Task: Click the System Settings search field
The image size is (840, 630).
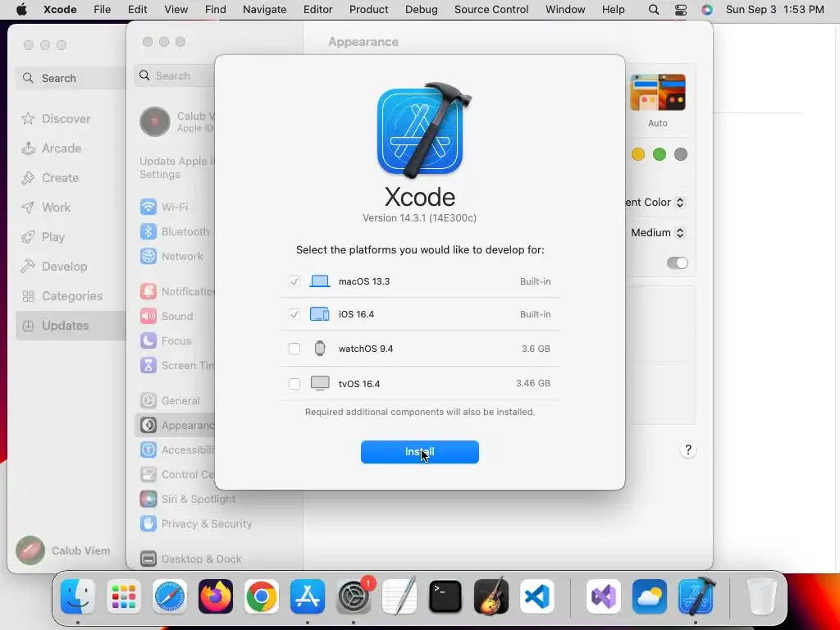Action: click(174, 75)
